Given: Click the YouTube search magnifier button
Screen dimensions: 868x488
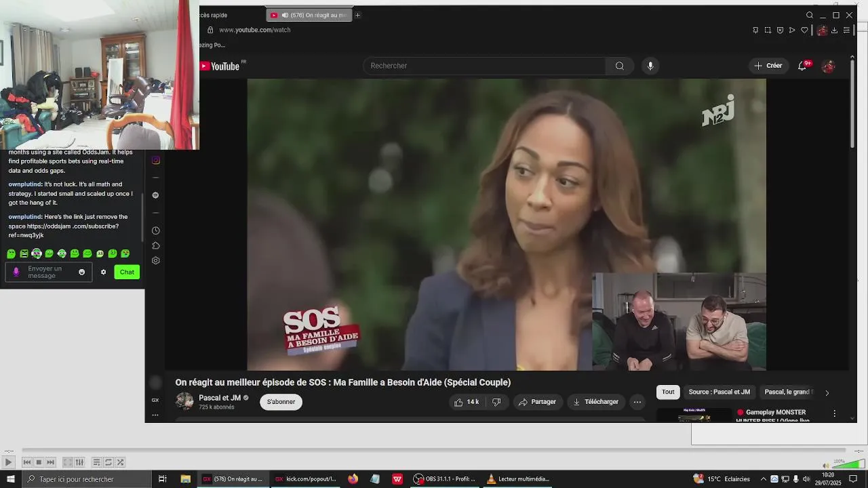Looking at the screenshot, I should (619, 66).
